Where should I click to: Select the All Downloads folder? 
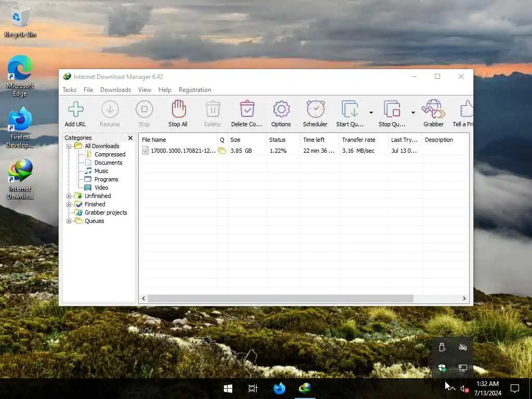pos(102,146)
